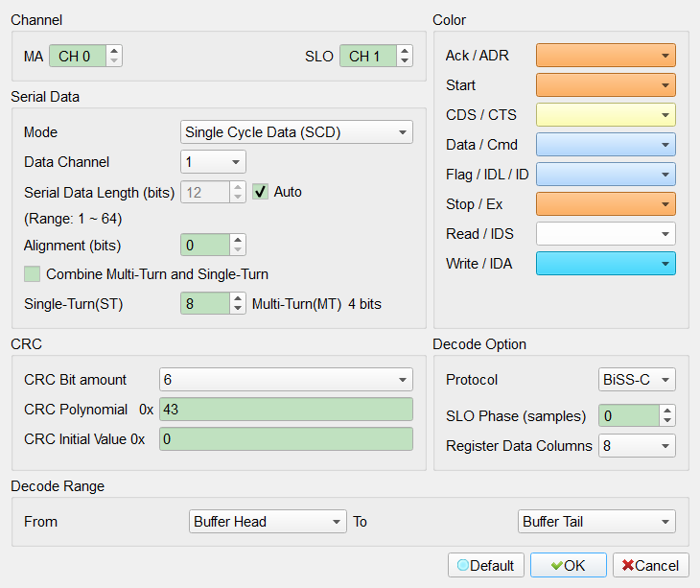Open the Data Channel dropdown
700x588 pixels.
coord(213,162)
